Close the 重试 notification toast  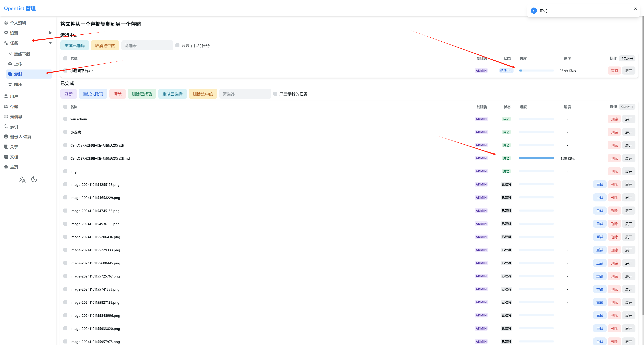635,9
